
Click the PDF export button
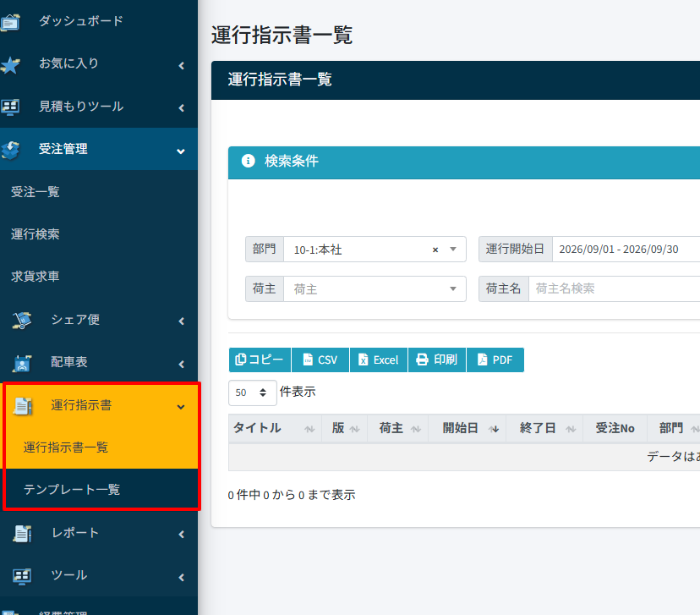[495, 360]
